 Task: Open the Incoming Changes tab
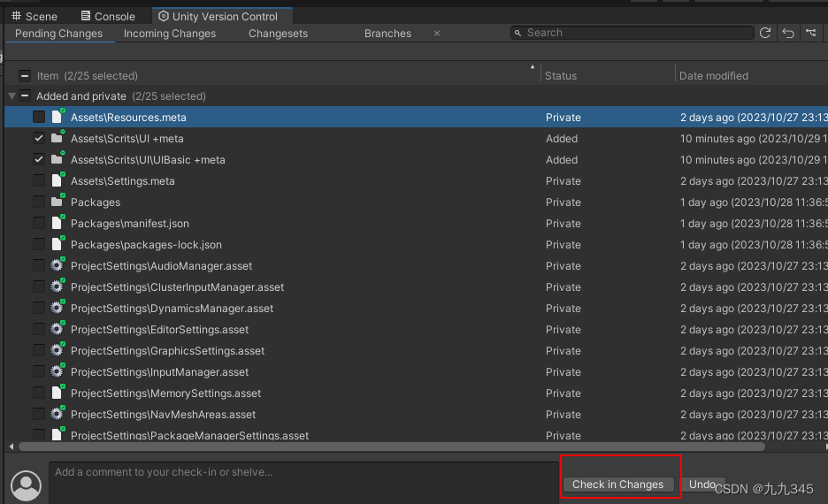point(170,34)
